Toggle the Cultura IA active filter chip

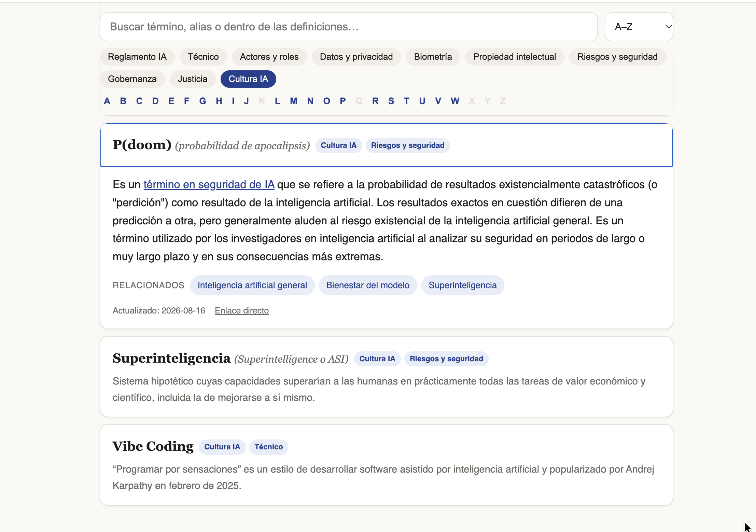[x=248, y=79]
